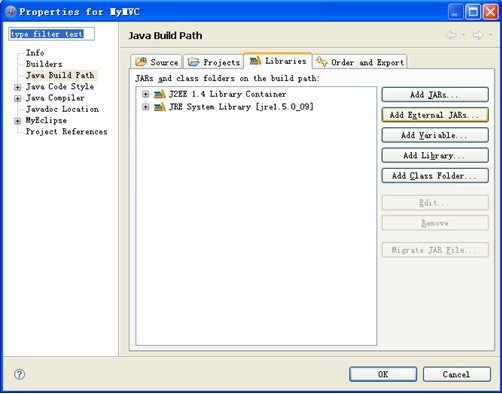Switch to the Projects tab

pos(213,62)
